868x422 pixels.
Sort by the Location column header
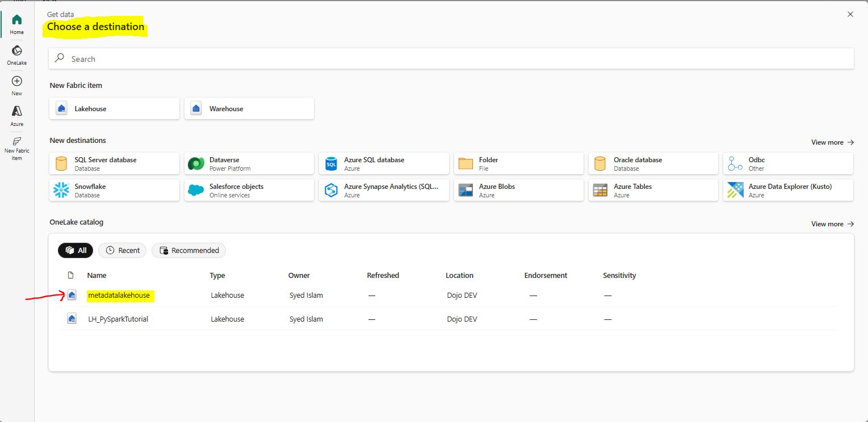pyautogui.click(x=460, y=276)
